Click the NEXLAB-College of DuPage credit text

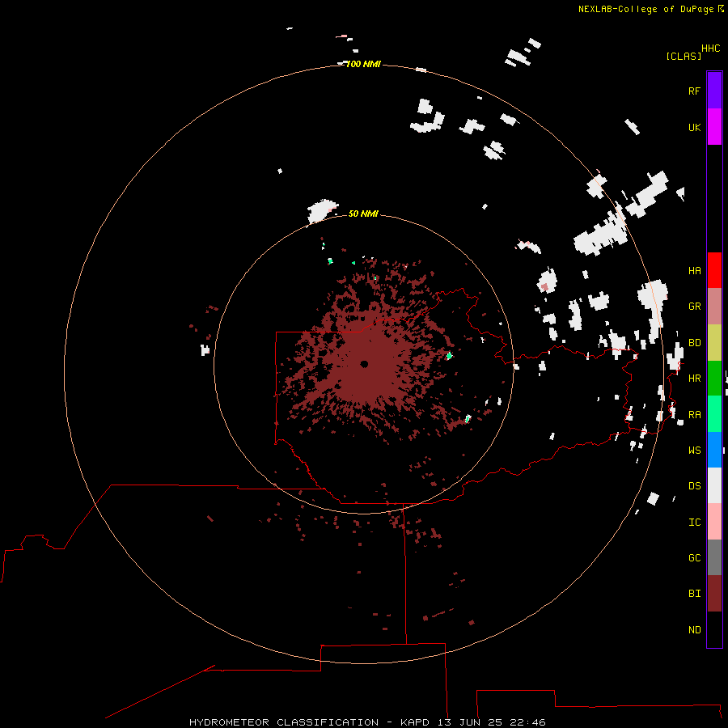[645, 9]
